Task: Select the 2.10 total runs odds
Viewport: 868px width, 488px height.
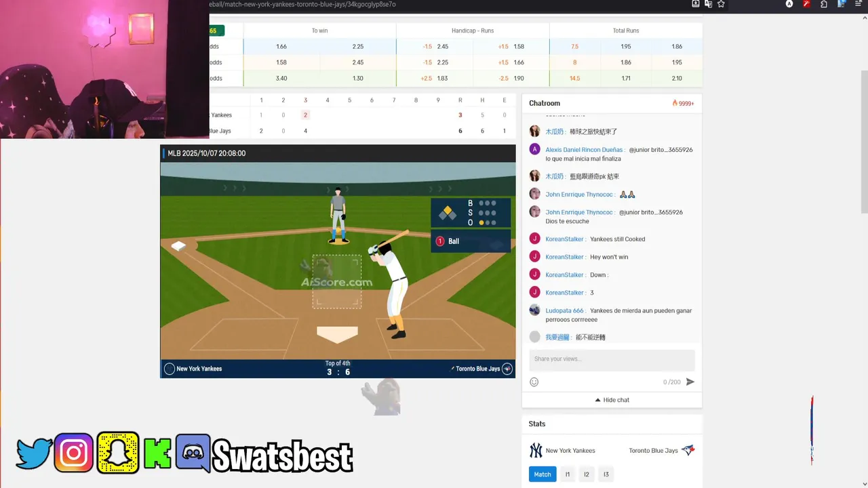Action: [x=677, y=79]
